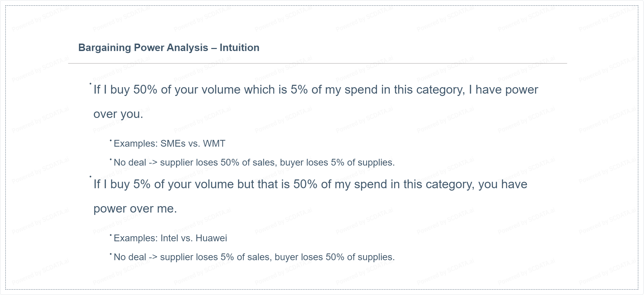Image resolution: width=644 pixels, height=295 pixels.
Task: Click the word "Huawei" in the second example
Action: (x=211, y=238)
